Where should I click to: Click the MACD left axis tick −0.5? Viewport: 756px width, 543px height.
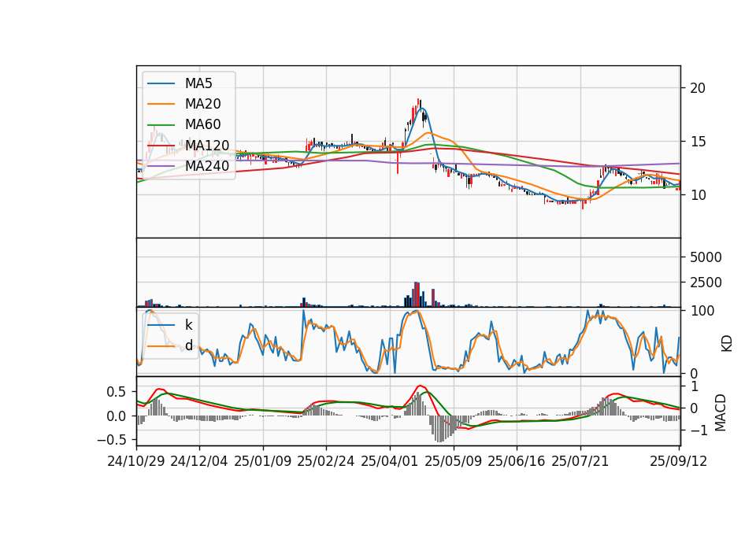tap(111, 440)
